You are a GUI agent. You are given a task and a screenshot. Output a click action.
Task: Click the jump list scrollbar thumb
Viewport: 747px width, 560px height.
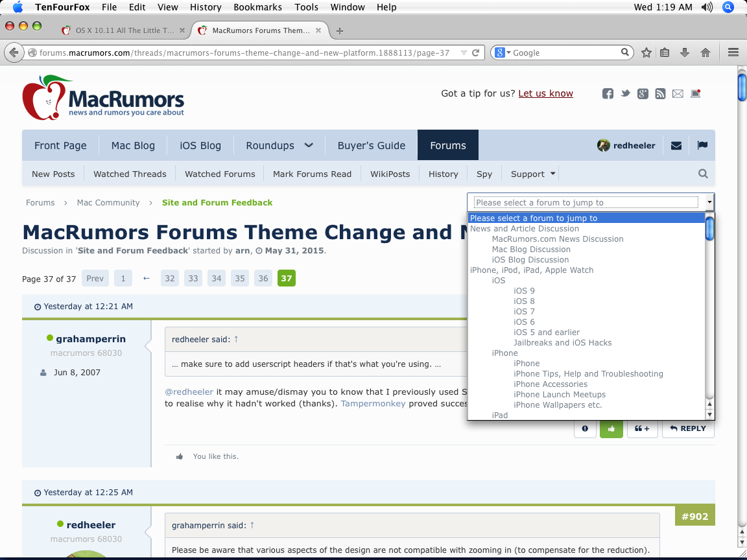(x=709, y=229)
